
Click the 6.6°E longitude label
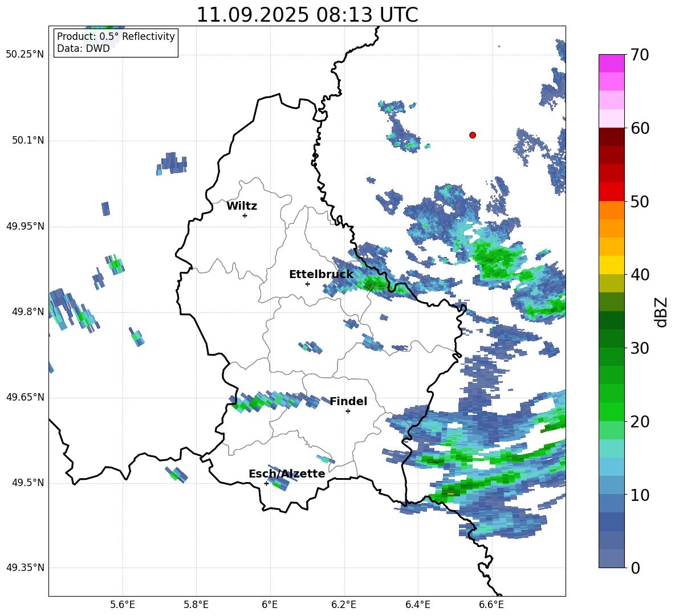491,605
